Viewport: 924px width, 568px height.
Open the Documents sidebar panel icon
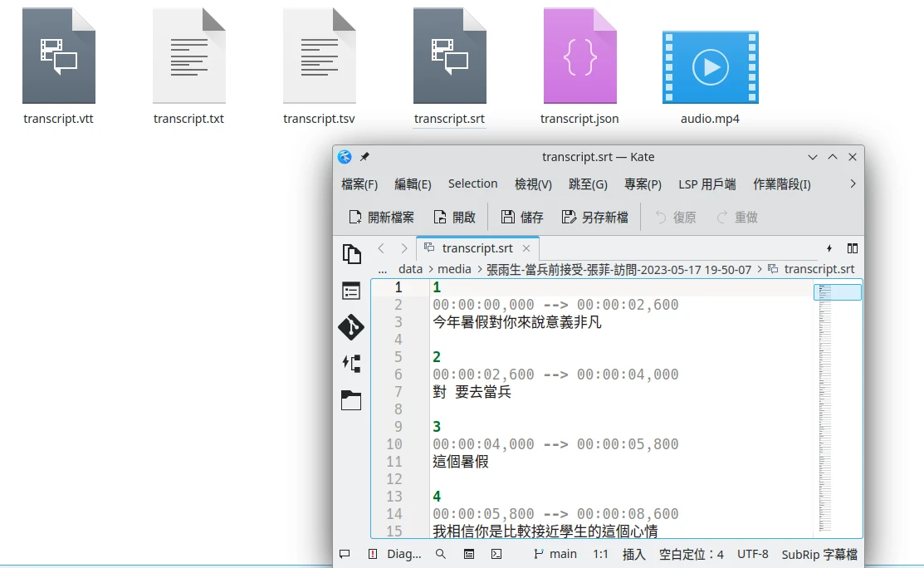351,254
